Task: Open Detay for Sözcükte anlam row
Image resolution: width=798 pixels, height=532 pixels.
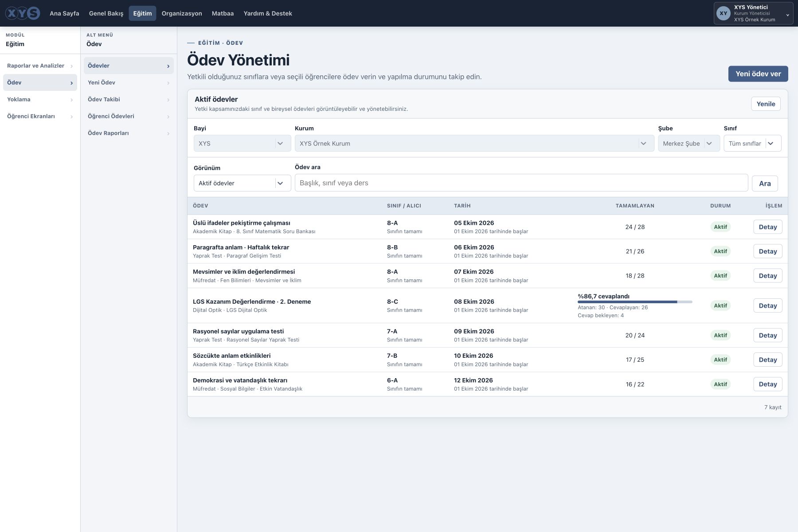Action: (768, 360)
